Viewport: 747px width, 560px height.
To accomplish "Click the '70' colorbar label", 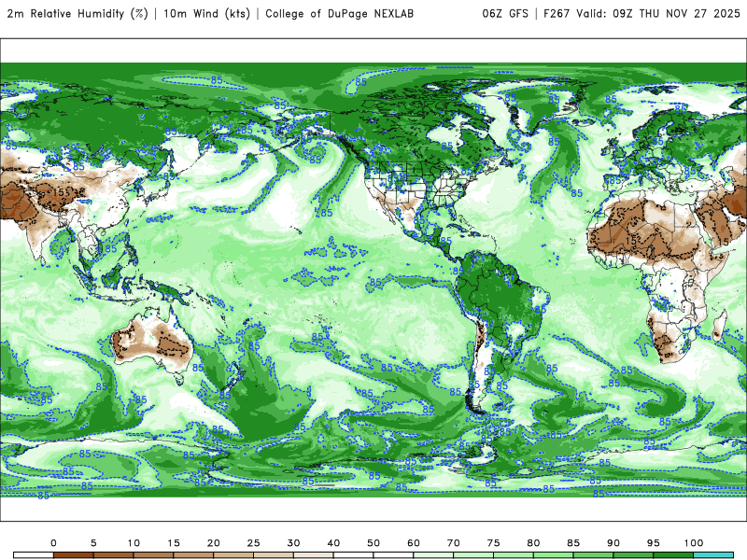I will coord(454,543).
